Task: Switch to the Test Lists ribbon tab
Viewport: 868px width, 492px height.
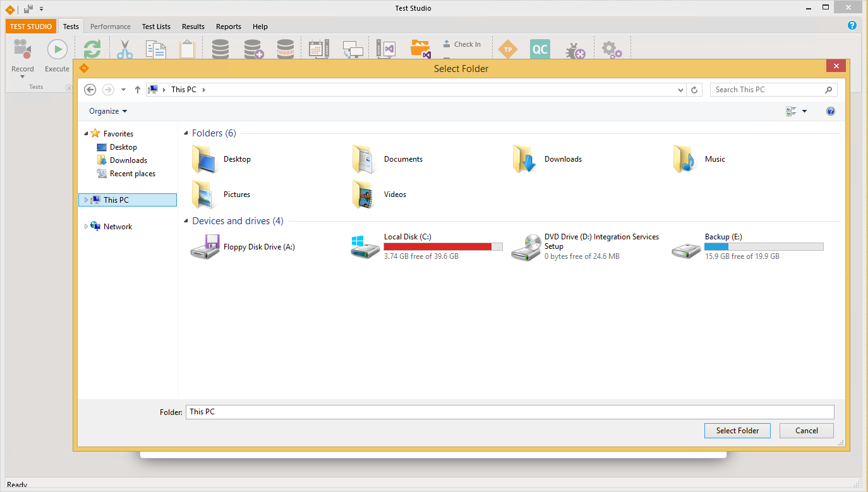Action: (x=156, y=27)
